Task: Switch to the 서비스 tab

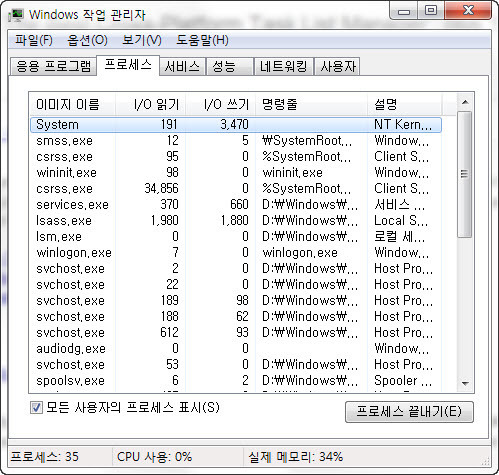Action: click(x=182, y=66)
